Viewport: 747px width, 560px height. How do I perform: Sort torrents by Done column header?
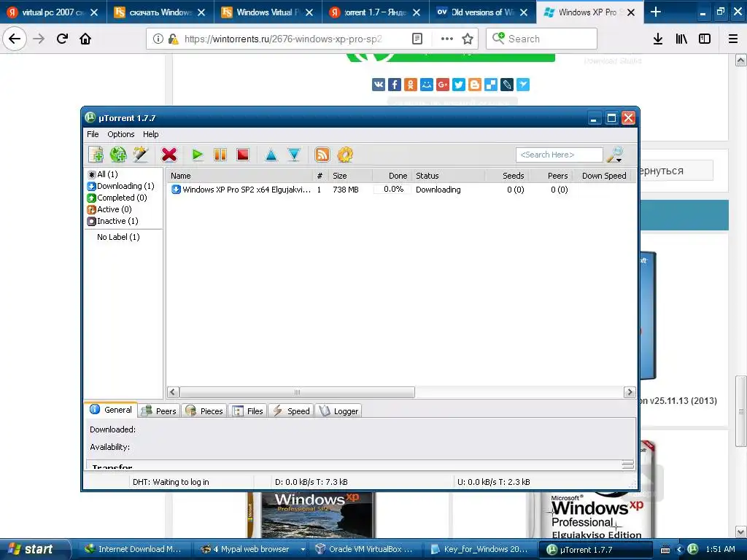392,176
